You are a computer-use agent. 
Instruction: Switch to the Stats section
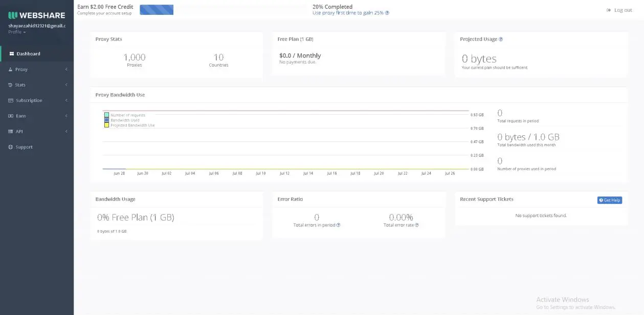[19, 85]
